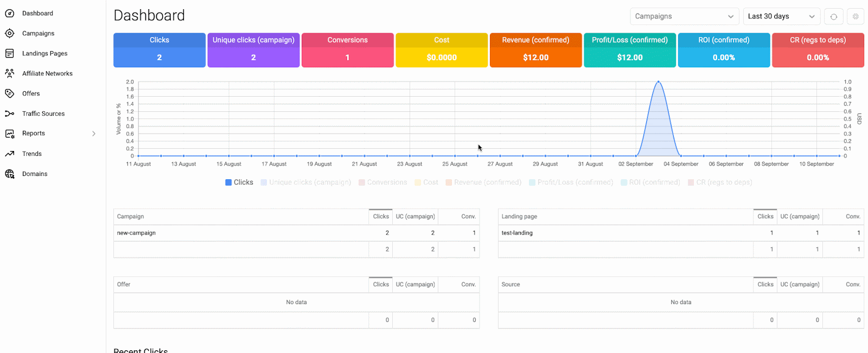Open the new-campaign row in Campaign table
This screenshot has width=868, height=353.
pos(136,233)
